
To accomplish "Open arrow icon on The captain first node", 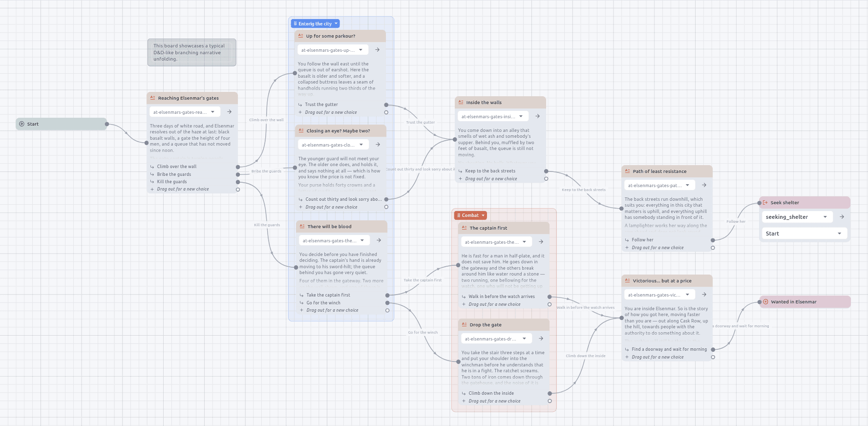I will (x=541, y=242).
